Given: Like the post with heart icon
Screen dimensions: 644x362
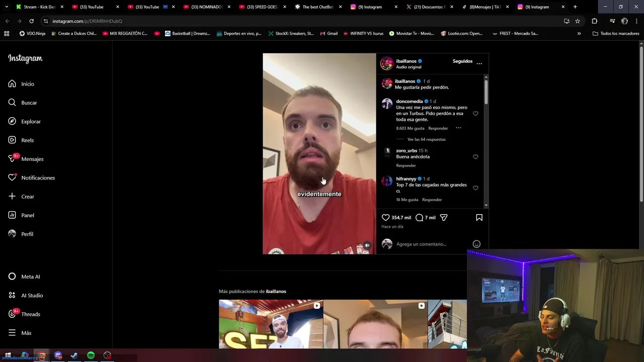Looking at the screenshot, I should (x=385, y=218).
